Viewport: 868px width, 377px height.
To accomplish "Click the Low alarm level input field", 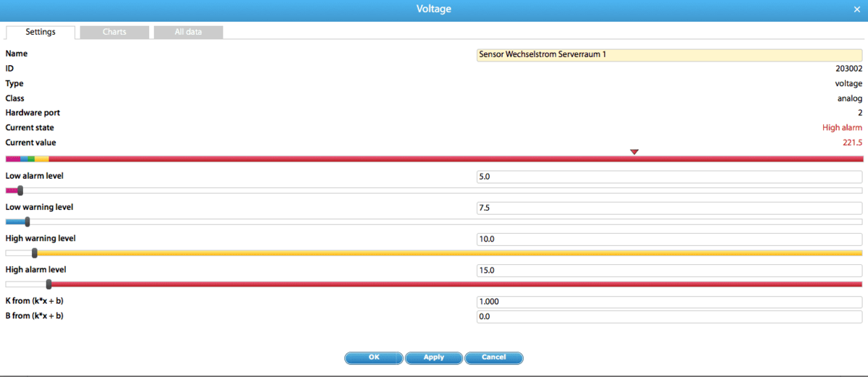I will 668,177.
